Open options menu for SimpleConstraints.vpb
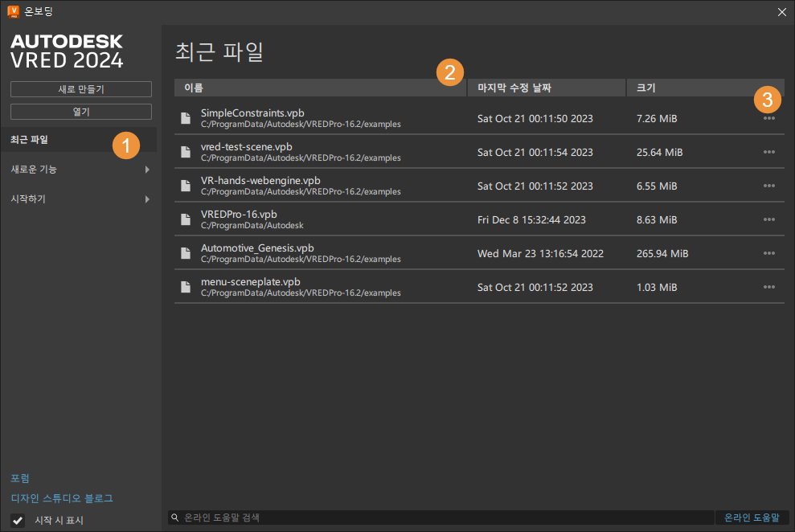 coord(768,118)
